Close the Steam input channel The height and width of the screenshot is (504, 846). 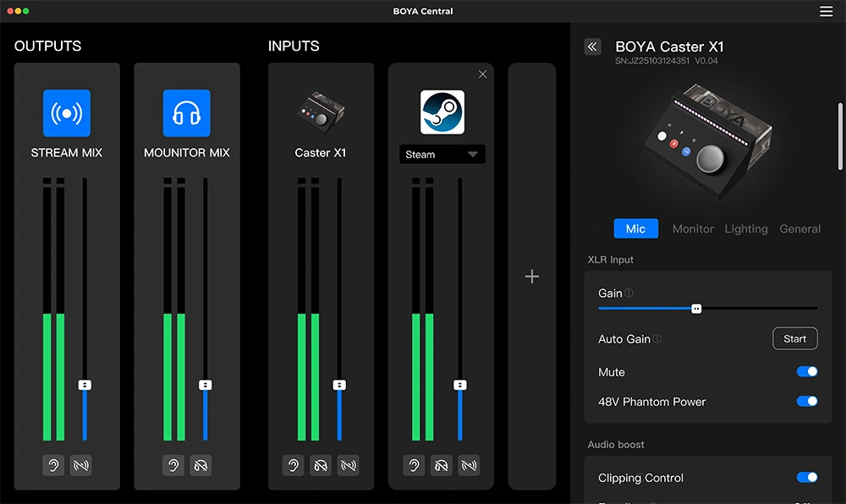point(482,74)
